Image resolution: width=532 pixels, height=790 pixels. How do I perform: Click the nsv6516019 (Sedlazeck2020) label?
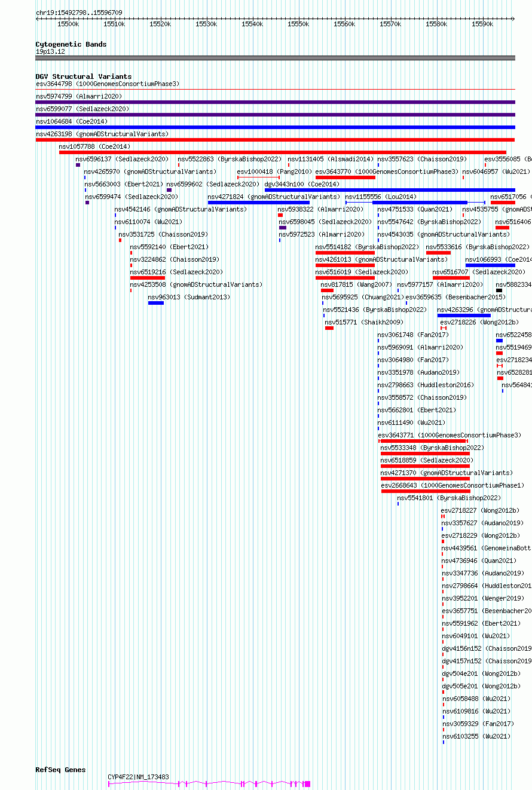[362, 272]
